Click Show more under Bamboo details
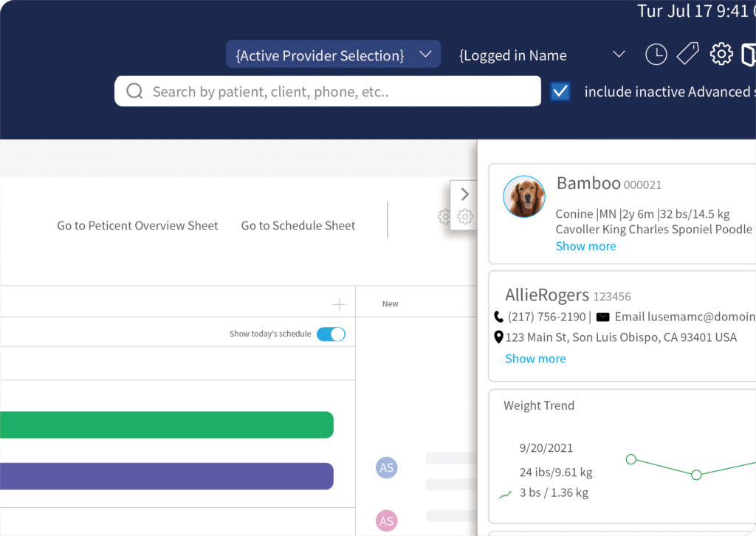 click(585, 247)
